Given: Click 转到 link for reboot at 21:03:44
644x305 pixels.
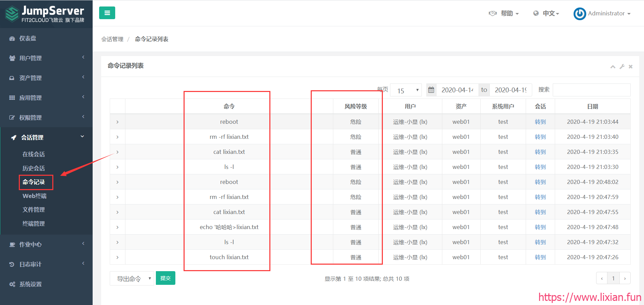Looking at the screenshot, I should coord(540,122).
